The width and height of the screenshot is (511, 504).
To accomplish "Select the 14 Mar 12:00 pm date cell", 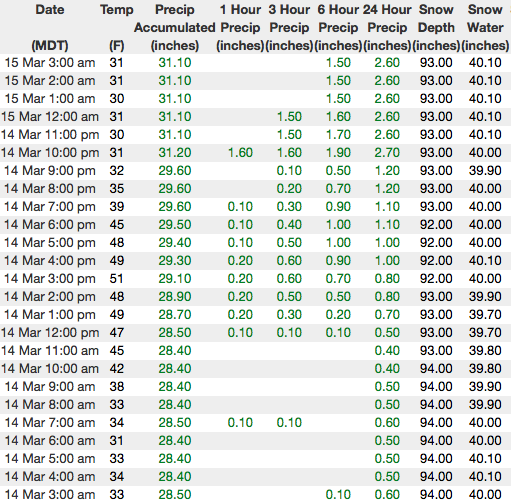I will 50,333.
